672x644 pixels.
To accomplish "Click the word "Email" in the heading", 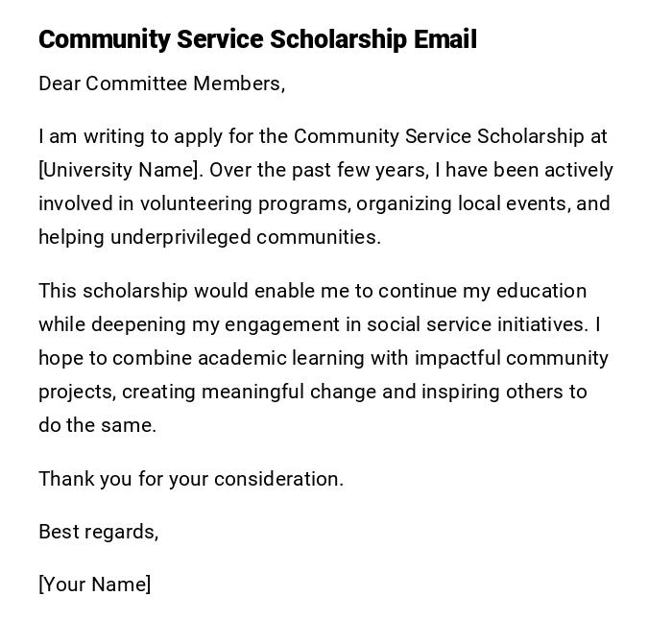I will pos(444,39).
